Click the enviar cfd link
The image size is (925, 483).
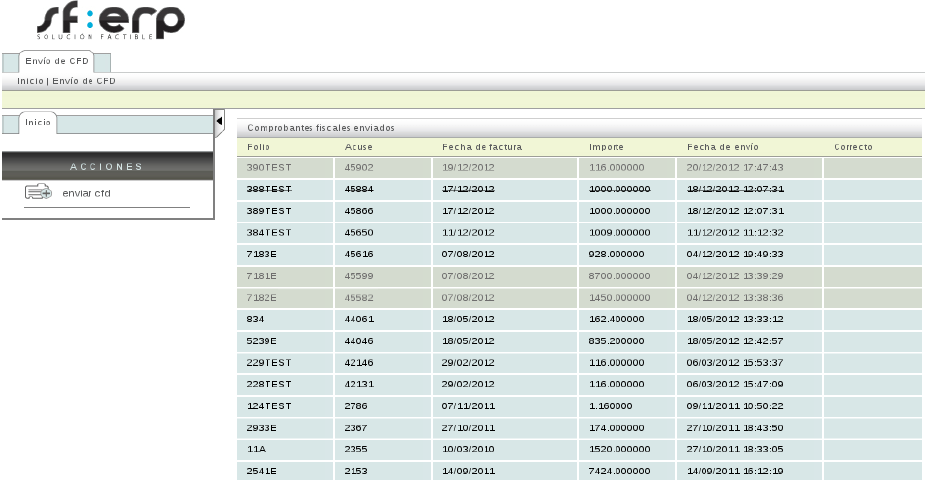point(86,194)
